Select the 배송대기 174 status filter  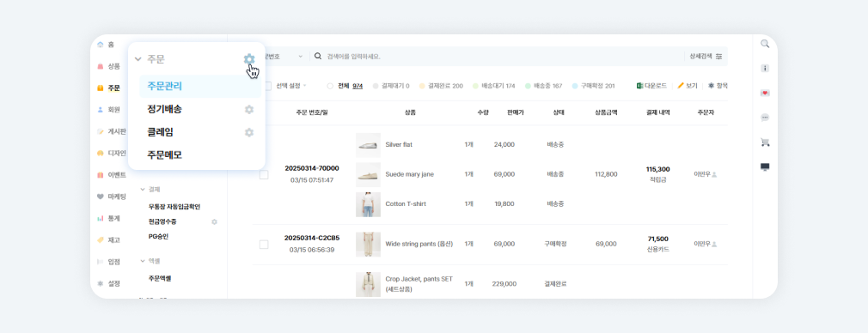pos(494,87)
